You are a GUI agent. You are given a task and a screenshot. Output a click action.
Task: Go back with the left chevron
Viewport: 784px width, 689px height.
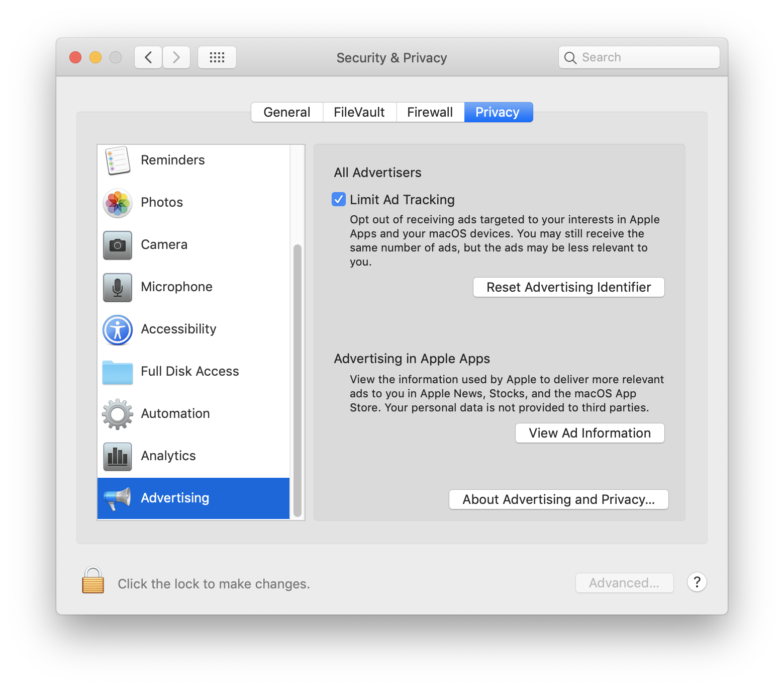(x=148, y=57)
